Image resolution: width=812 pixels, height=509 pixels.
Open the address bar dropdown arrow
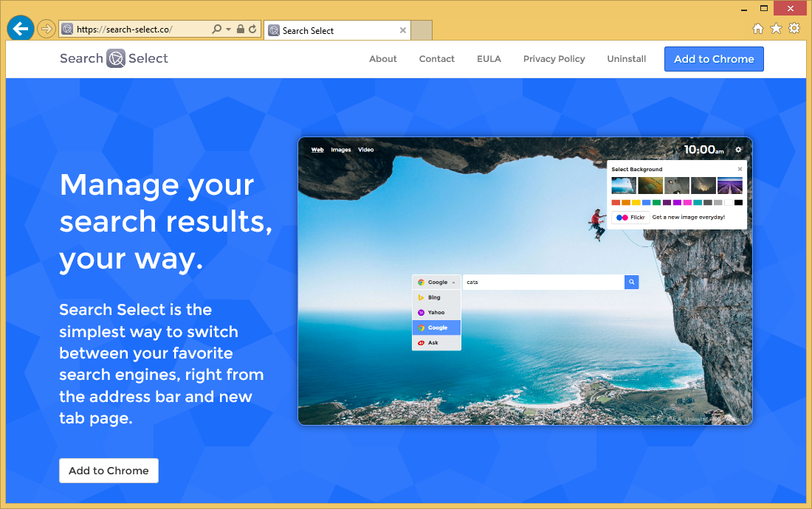228,30
